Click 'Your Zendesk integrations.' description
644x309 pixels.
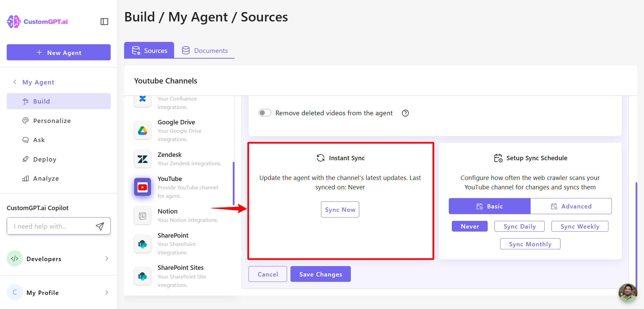tap(190, 164)
